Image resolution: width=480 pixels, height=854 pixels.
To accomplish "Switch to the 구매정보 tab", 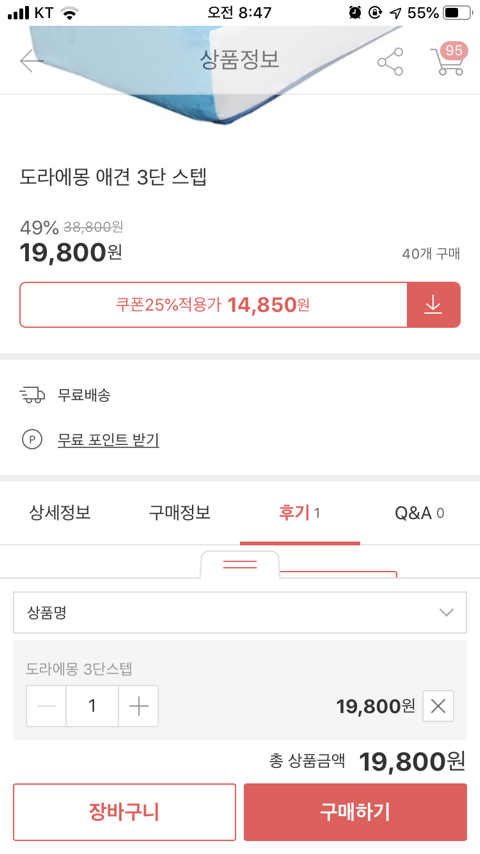I will click(x=180, y=513).
